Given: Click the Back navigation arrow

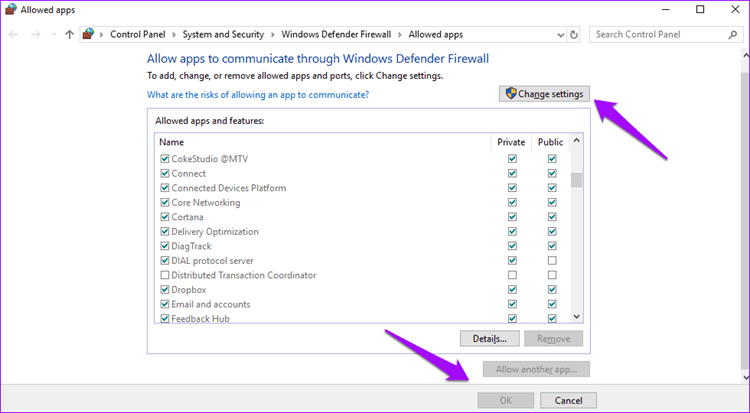Looking at the screenshot, I should point(13,34).
